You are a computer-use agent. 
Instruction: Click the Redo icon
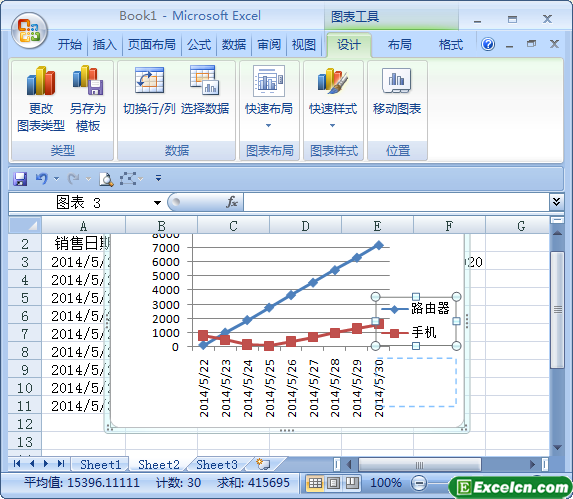tap(73, 179)
